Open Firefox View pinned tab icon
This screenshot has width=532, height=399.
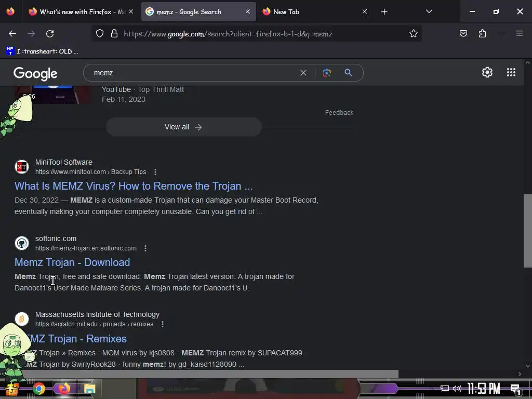click(x=10, y=11)
